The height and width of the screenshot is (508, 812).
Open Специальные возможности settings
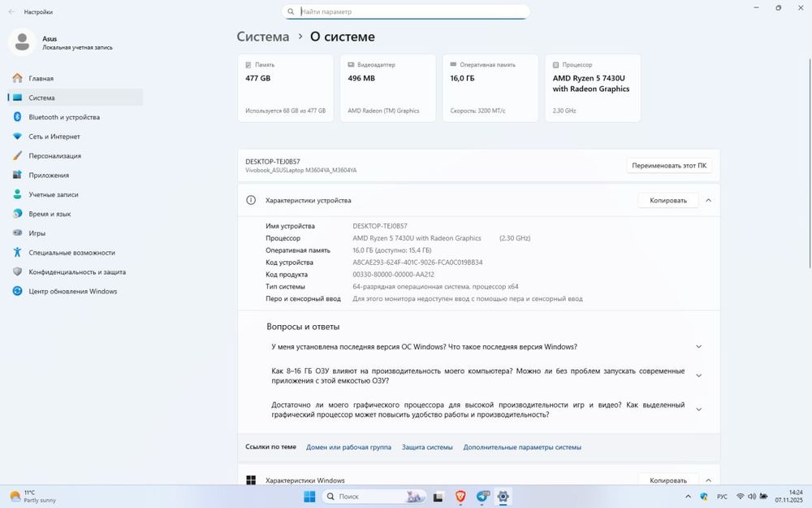coord(75,253)
